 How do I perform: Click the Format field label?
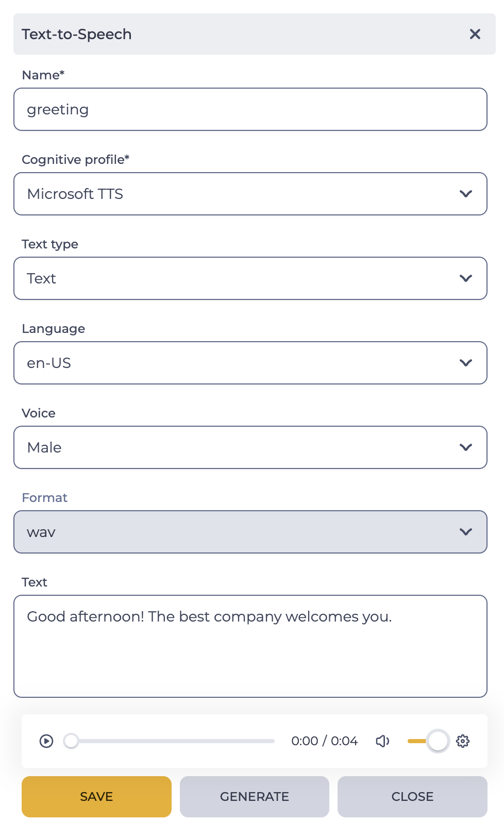pyautogui.click(x=45, y=498)
